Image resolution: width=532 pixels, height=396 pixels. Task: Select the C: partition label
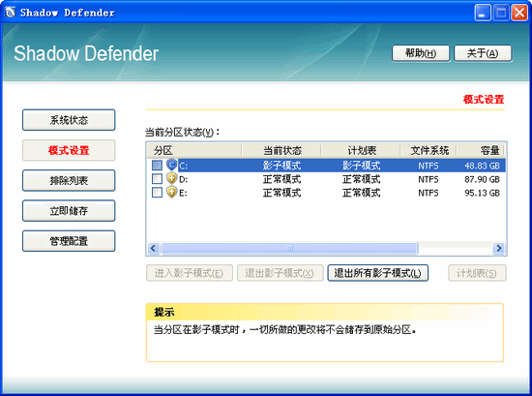pyautogui.click(x=183, y=166)
